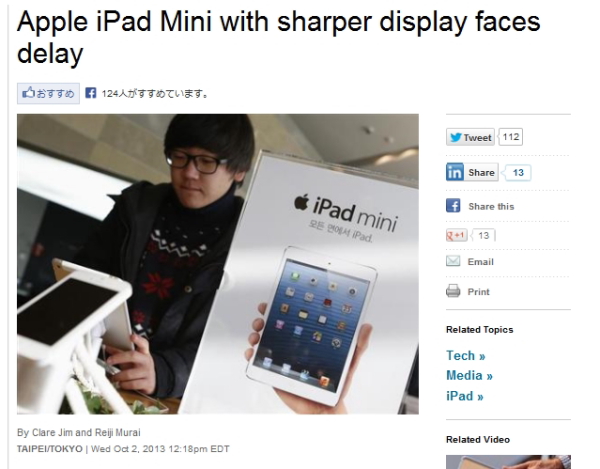Click the Email envelope icon
The height and width of the screenshot is (469, 600).
click(x=453, y=261)
